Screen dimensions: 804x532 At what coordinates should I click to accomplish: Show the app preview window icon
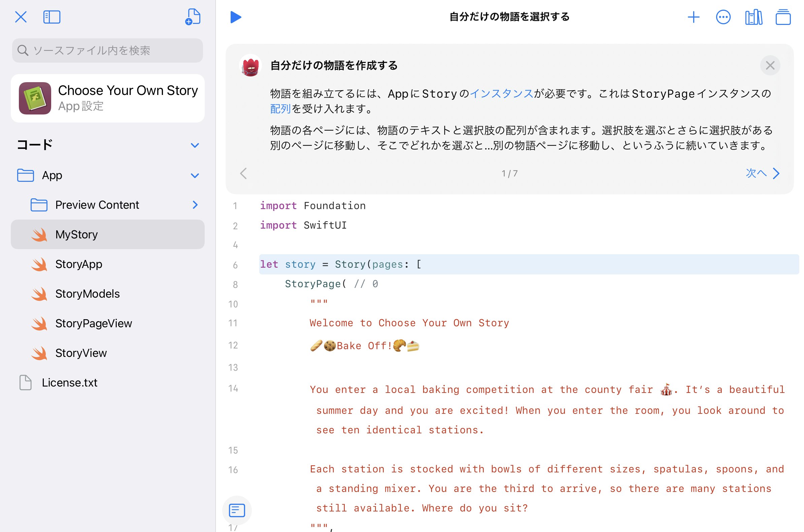783,17
